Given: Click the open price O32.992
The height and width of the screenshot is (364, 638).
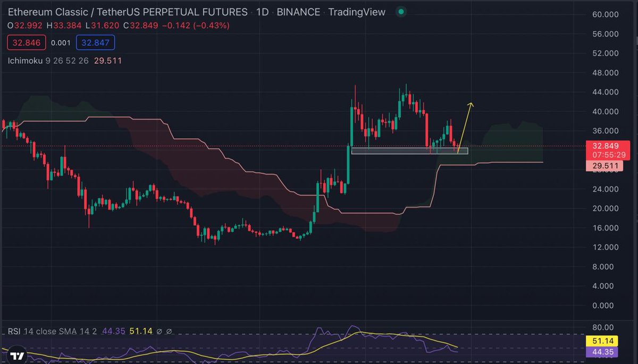Looking at the screenshot, I should tap(25, 26).
